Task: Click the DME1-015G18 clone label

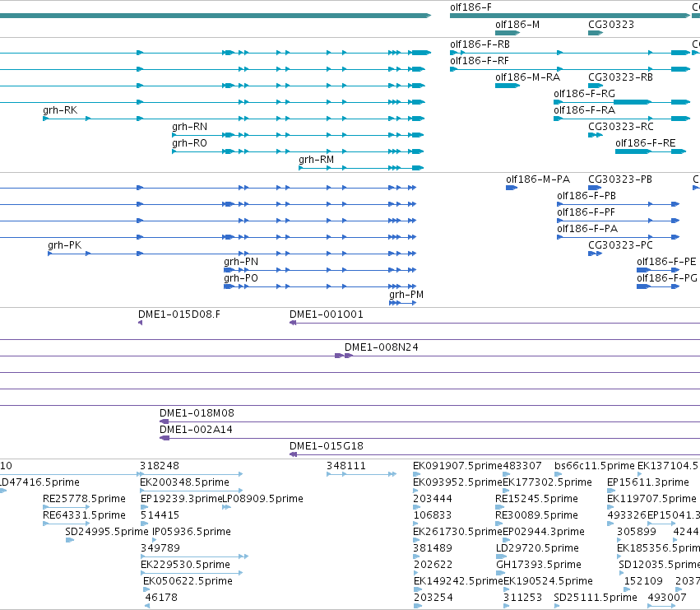Action: (x=327, y=446)
